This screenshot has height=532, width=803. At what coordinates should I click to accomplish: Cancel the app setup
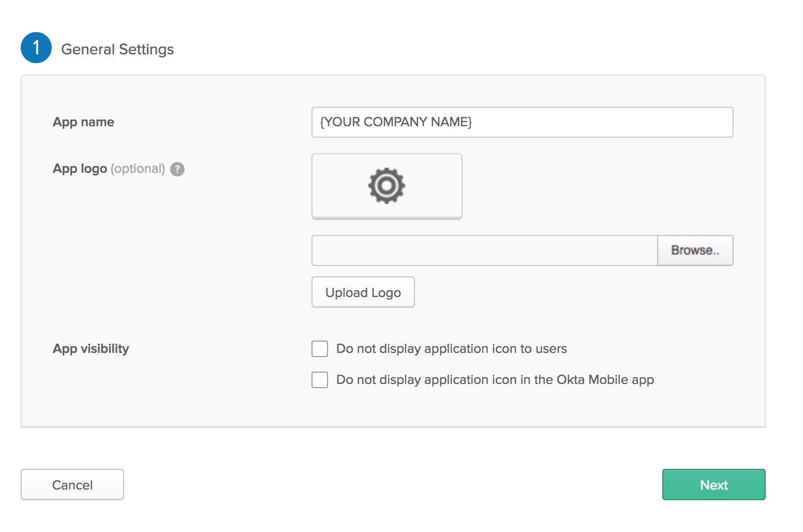click(x=72, y=485)
